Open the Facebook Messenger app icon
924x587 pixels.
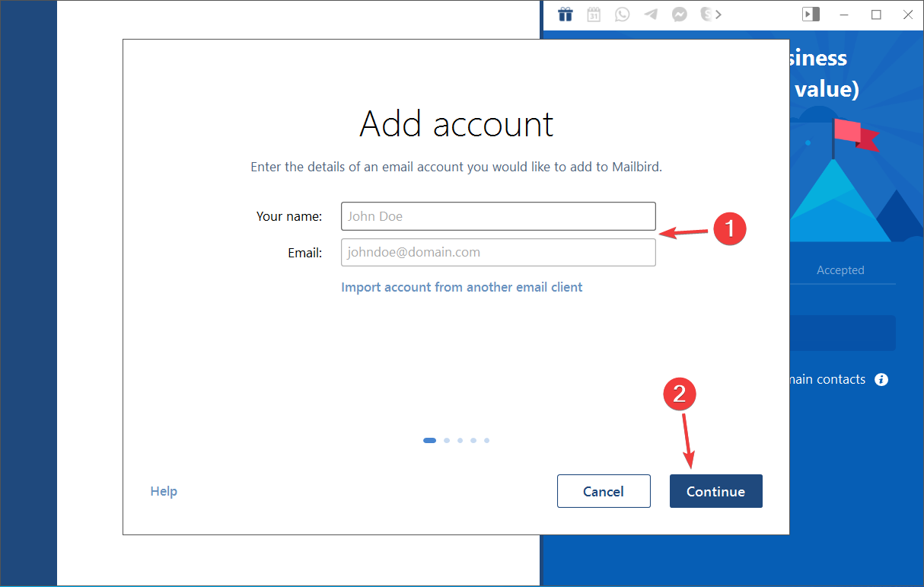(680, 14)
